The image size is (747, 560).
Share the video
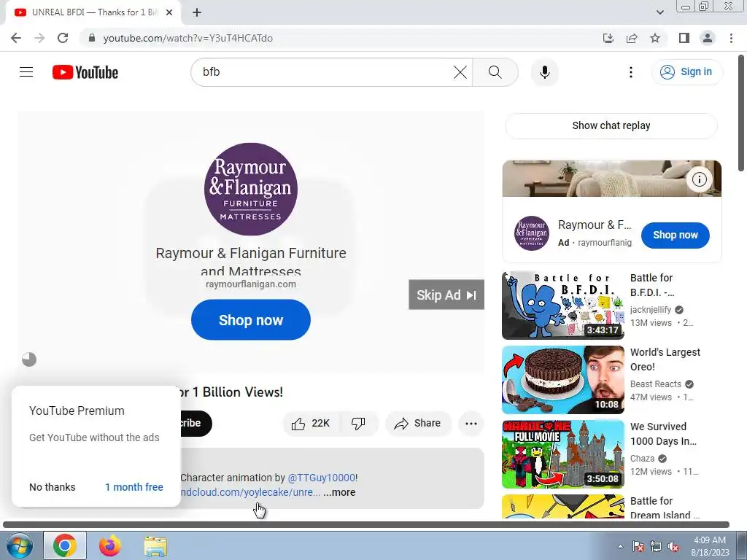pyautogui.click(x=418, y=424)
